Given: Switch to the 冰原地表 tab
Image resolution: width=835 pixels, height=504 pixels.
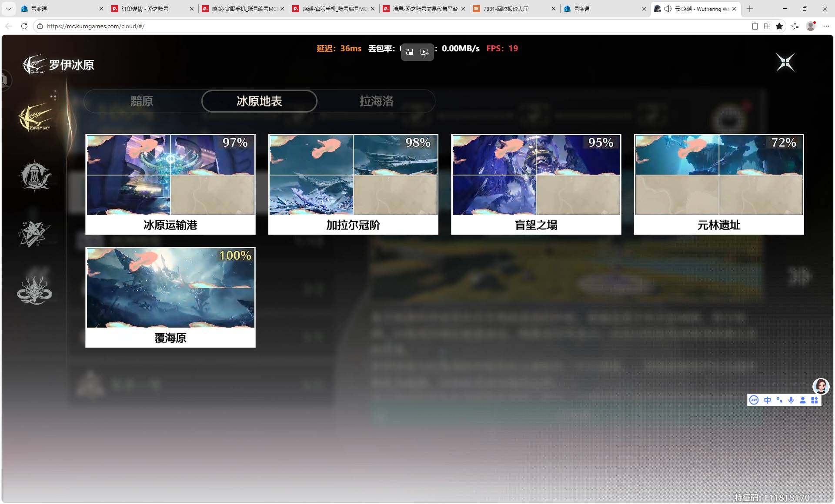Looking at the screenshot, I should coord(259,101).
